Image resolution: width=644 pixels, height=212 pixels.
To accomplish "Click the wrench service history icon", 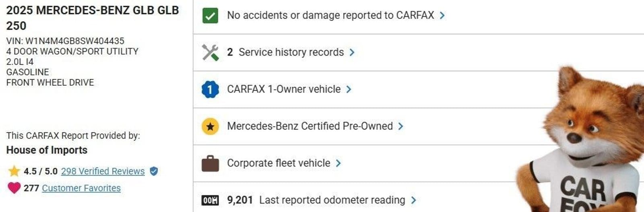I will click(210, 52).
